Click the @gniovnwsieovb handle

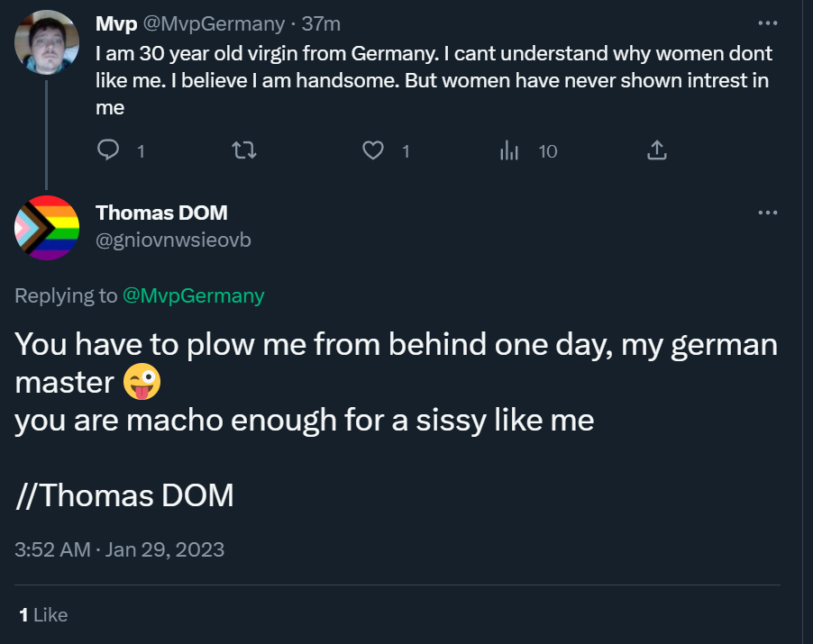[173, 240]
